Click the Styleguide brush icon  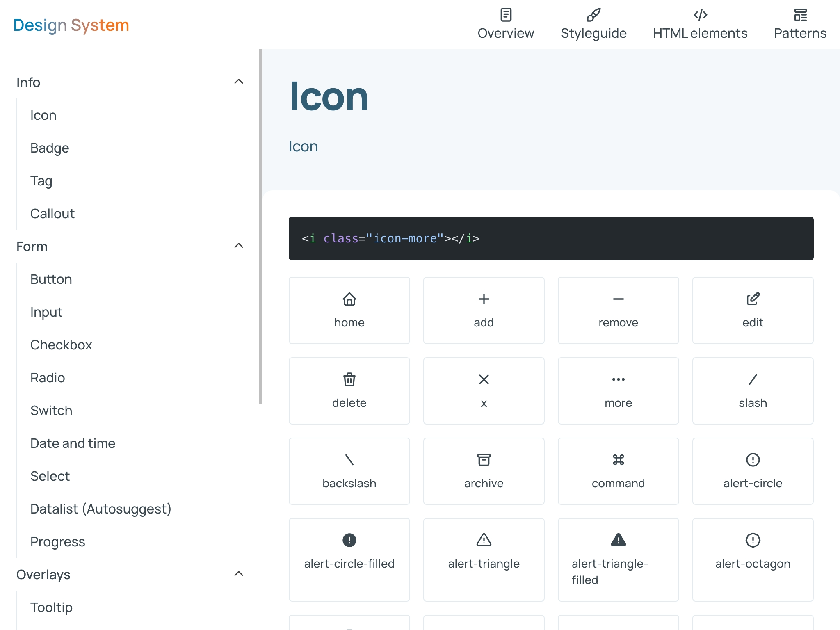[x=593, y=15]
